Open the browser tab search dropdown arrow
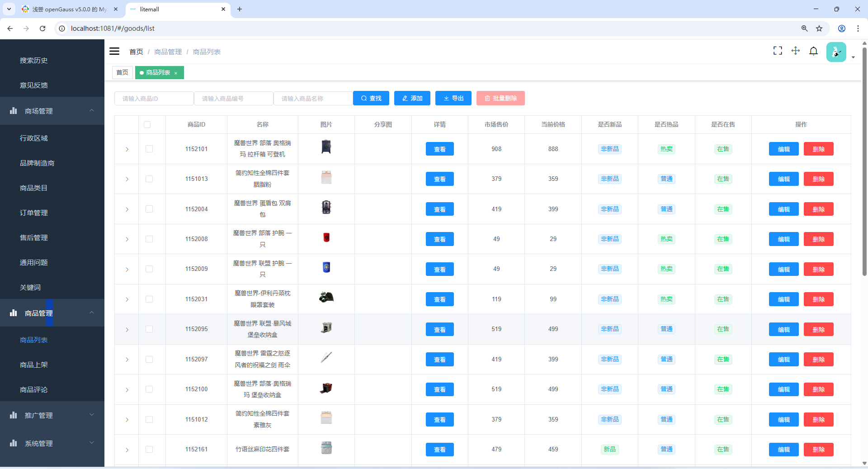Screen dimensions: 868x469 click(9, 9)
